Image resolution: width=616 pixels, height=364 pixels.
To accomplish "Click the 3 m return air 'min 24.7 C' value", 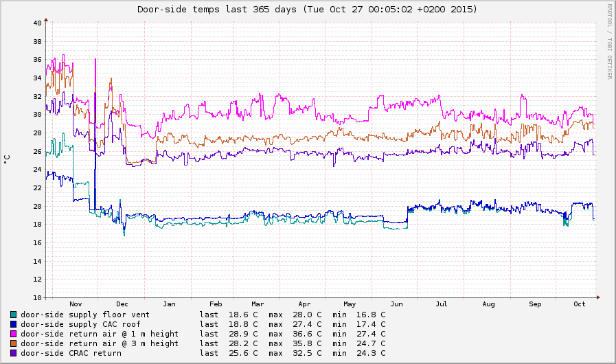I will pos(359,343).
